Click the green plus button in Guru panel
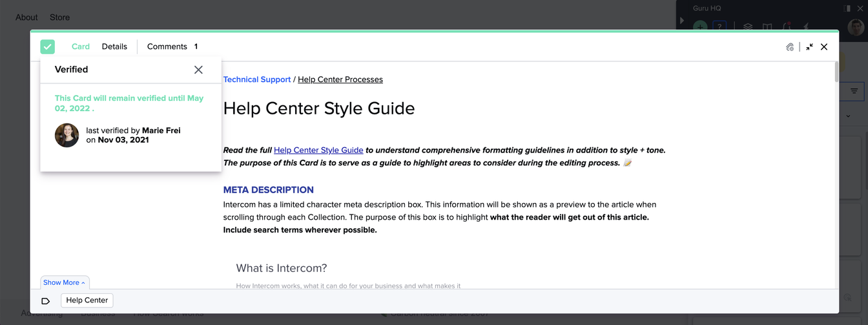The image size is (868, 325). point(699,26)
